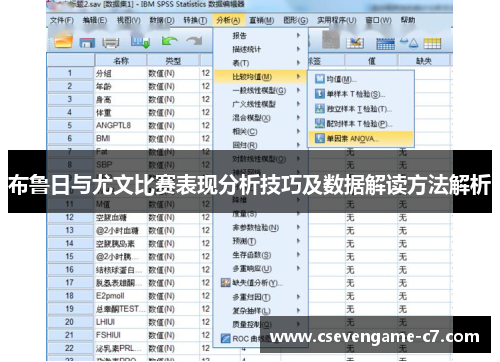Expand the 回归(R) submenu arrow
Image resolution: width=500 pixels, height=362 pixels.
point(298,145)
